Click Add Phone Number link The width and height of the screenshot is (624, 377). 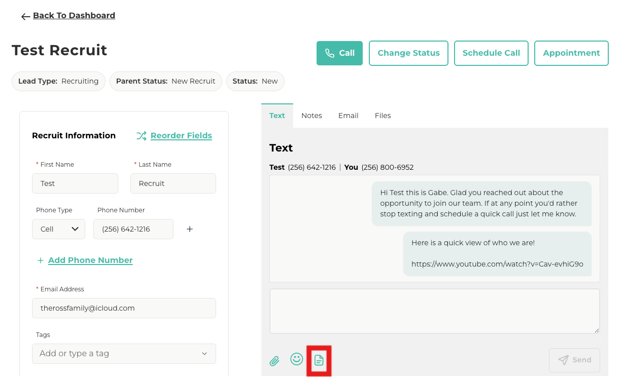pos(90,260)
